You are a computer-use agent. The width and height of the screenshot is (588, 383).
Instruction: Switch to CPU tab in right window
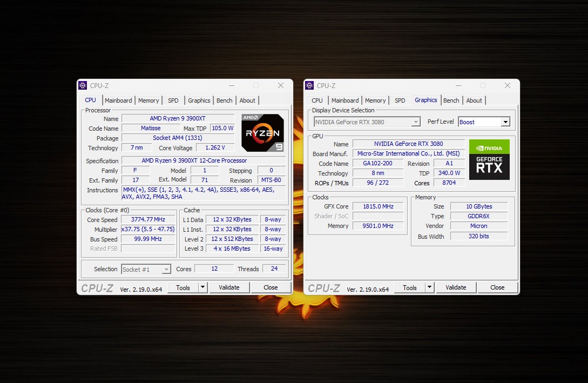click(317, 100)
